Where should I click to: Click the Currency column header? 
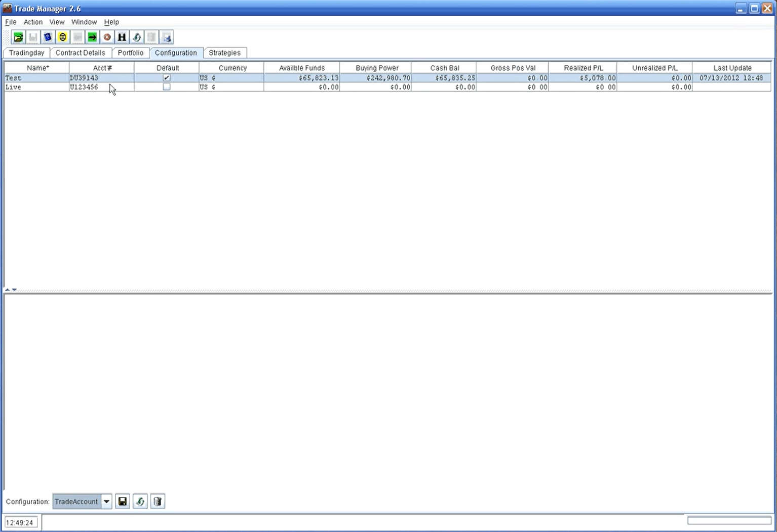tap(231, 68)
